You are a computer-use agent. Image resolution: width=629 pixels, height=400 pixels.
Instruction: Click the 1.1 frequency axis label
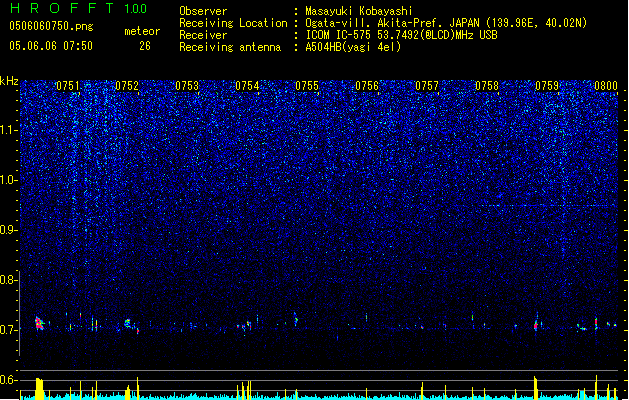pyautogui.click(x=9, y=130)
